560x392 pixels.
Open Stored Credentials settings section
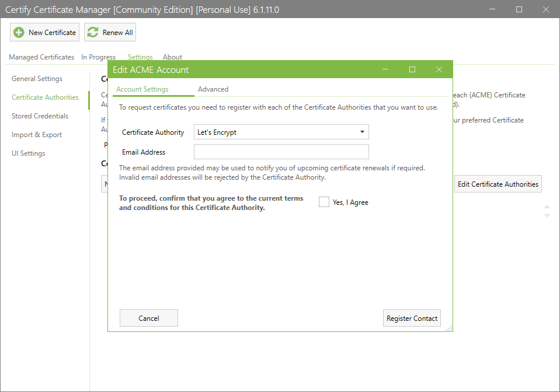pos(40,116)
